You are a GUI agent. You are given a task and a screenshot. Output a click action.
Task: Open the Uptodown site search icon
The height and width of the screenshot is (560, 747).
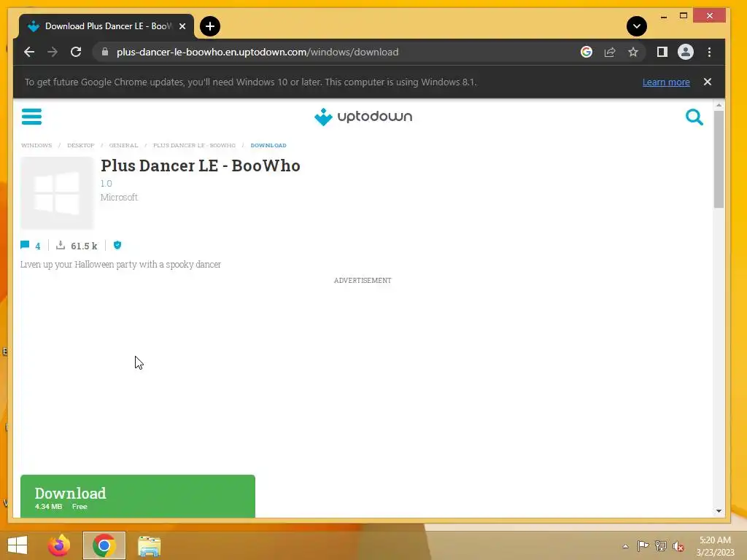[x=694, y=117]
